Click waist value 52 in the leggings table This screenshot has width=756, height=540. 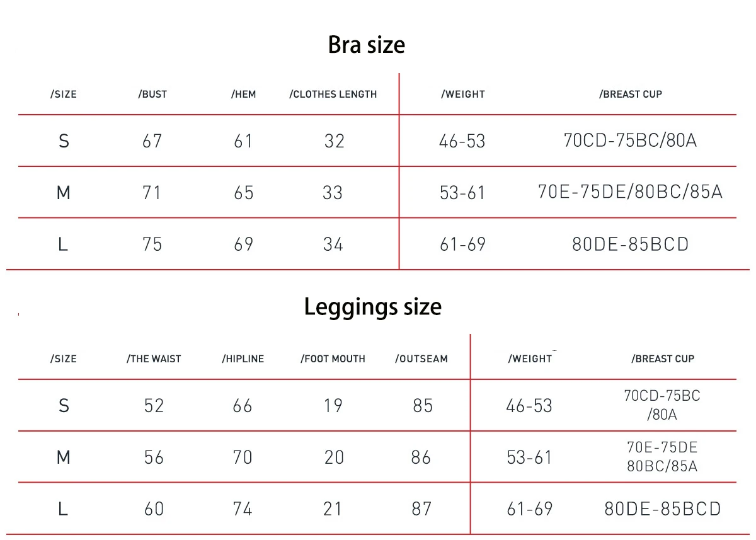coord(154,406)
